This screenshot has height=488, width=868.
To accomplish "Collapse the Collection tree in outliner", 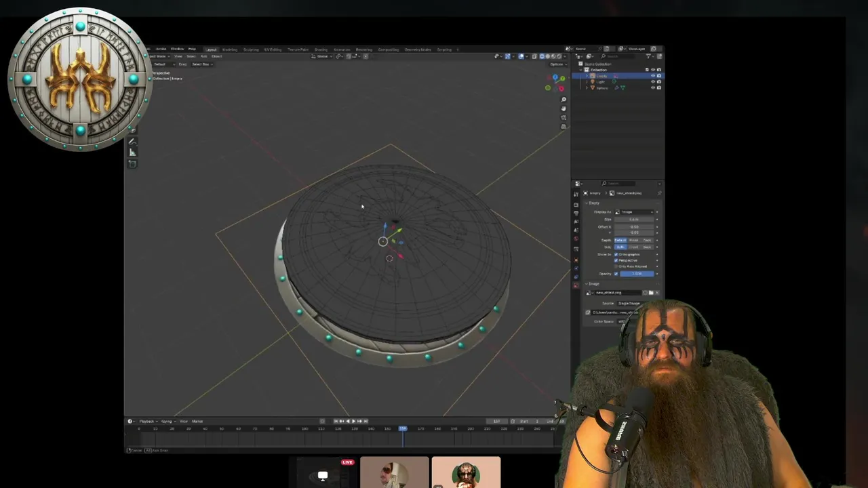I will point(580,70).
